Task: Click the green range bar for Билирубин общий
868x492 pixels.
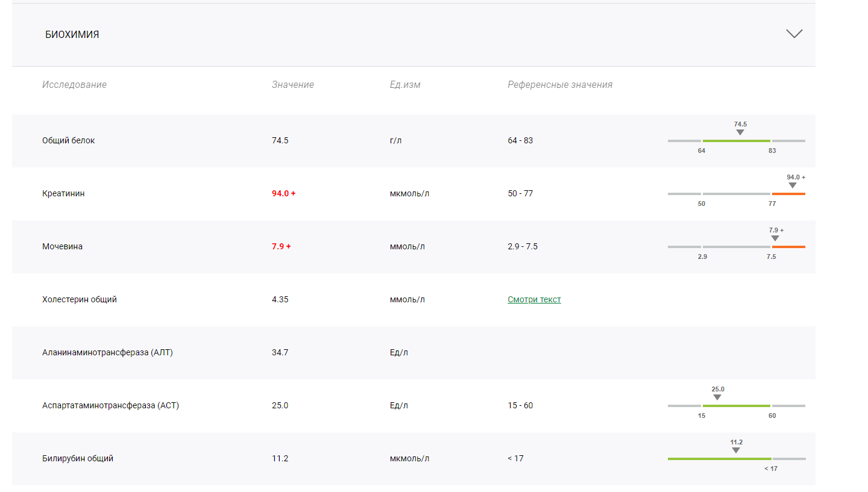Action: (719, 459)
